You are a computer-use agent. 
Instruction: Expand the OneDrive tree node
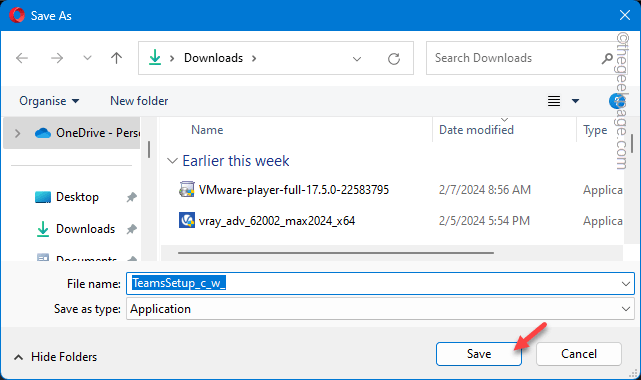tap(18, 133)
